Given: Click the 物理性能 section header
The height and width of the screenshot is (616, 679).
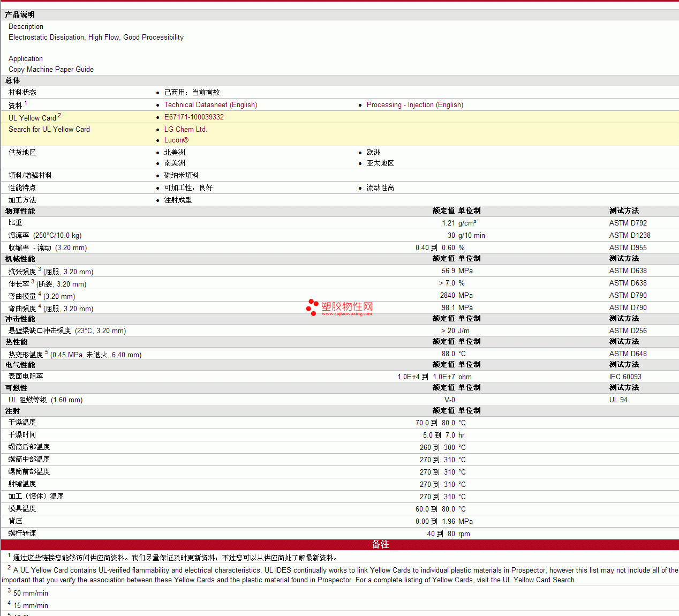Looking at the screenshot, I should coord(20,212).
